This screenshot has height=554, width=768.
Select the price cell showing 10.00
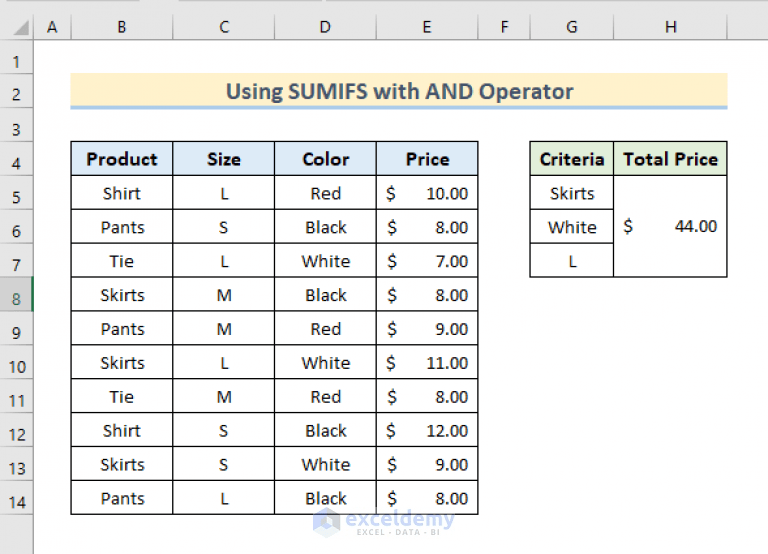point(427,193)
